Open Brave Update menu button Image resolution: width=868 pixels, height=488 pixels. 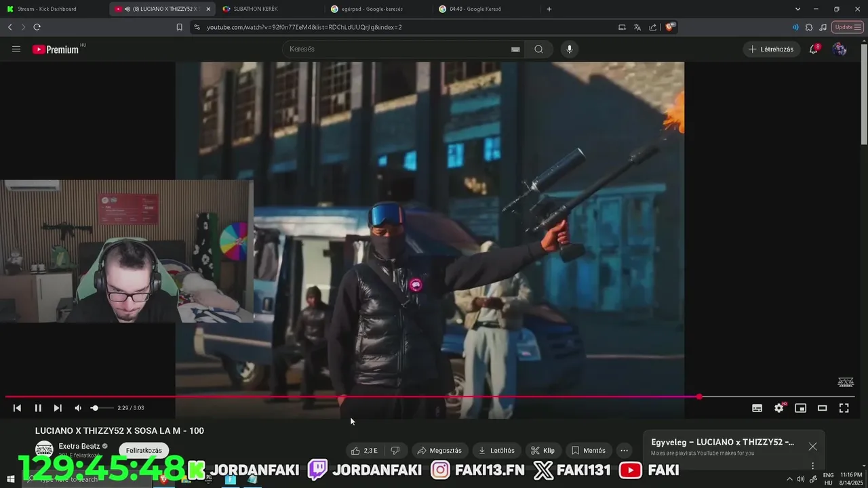point(848,27)
